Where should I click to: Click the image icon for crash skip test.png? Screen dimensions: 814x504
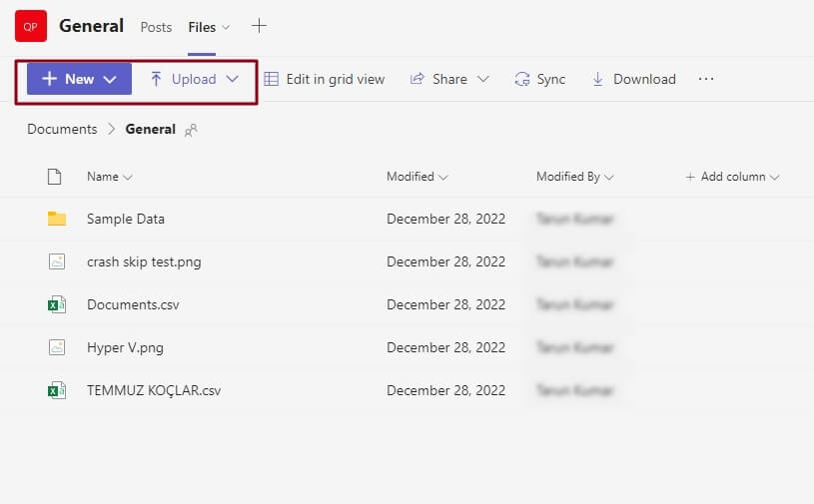(x=57, y=261)
